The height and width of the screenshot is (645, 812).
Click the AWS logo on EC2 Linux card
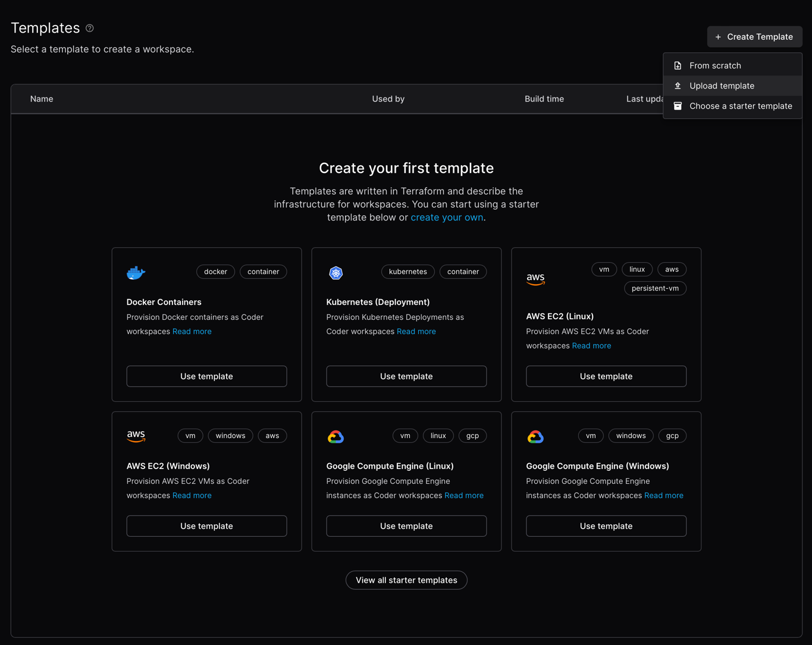click(x=535, y=279)
